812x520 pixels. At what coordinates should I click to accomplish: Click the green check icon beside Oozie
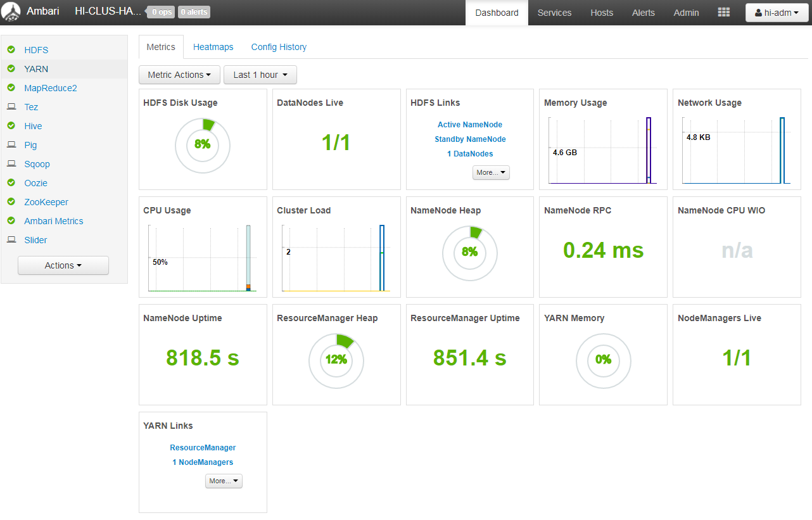coord(11,183)
